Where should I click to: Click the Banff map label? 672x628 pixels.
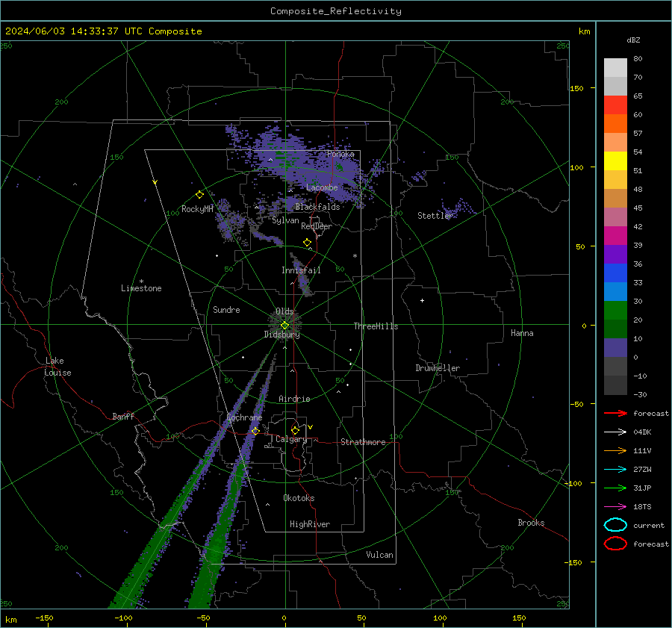pyautogui.click(x=123, y=417)
